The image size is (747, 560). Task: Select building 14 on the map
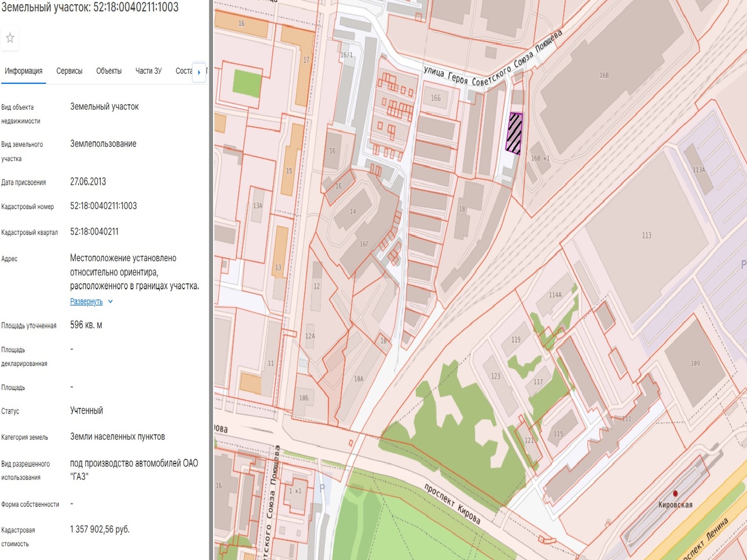click(352, 212)
